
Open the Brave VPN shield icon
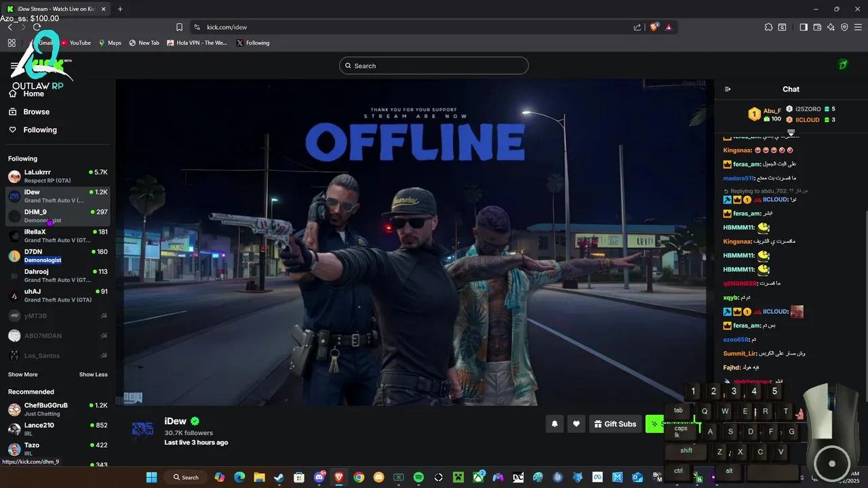[844, 27]
